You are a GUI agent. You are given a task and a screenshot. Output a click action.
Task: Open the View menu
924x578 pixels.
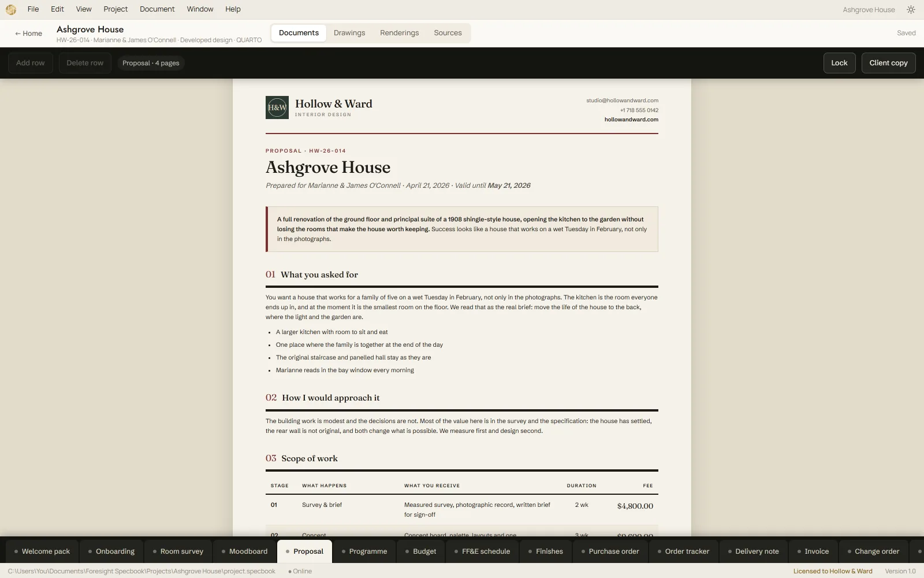[84, 9]
